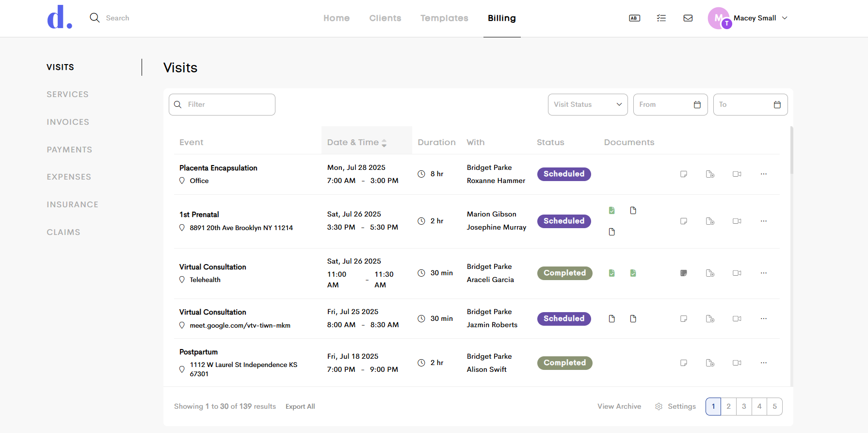Image resolution: width=868 pixels, height=433 pixels.
Task: Open the envelope messages icon
Action: pyautogui.click(x=688, y=18)
